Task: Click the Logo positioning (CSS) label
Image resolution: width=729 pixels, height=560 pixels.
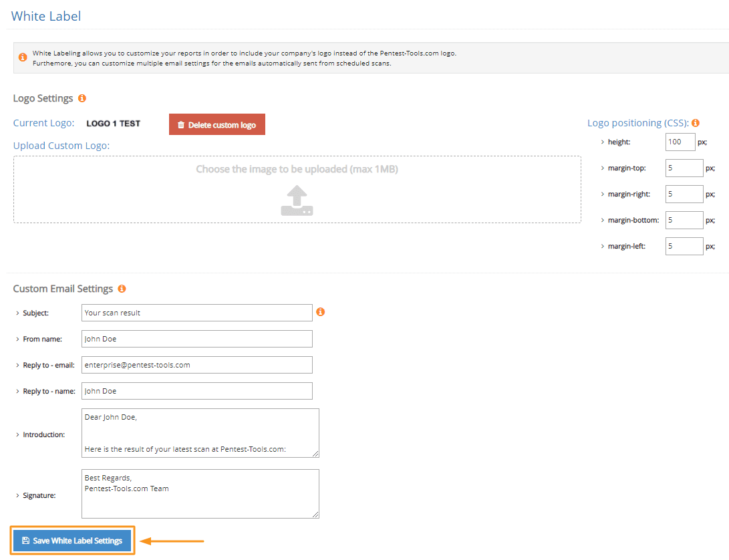Action: tap(638, 123)
